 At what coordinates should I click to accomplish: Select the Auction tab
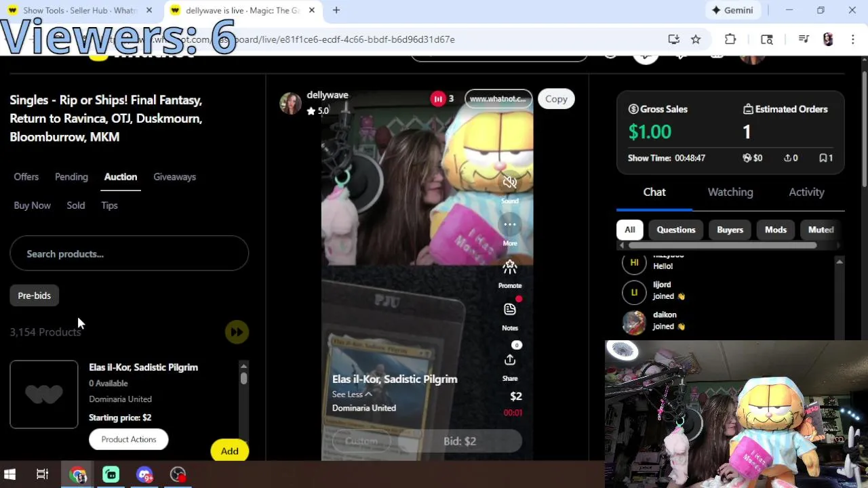pyautogui.click(x=121, y=177)
